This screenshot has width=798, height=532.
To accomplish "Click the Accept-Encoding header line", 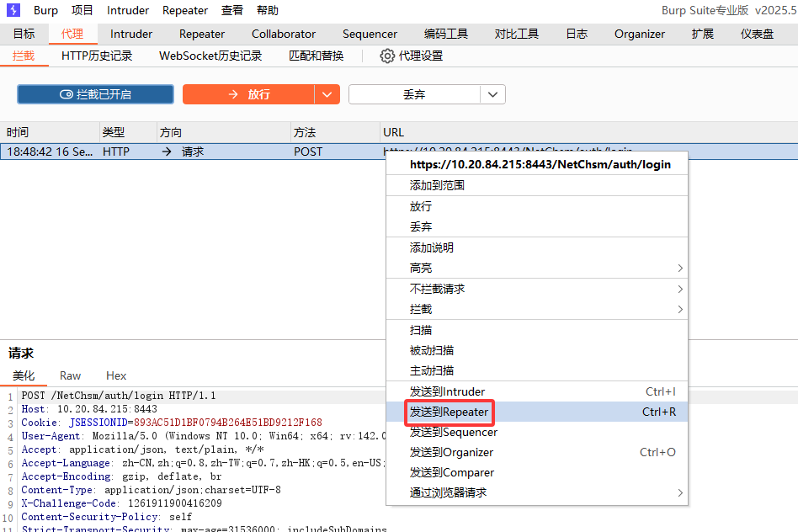I will (x=121, y=476).
